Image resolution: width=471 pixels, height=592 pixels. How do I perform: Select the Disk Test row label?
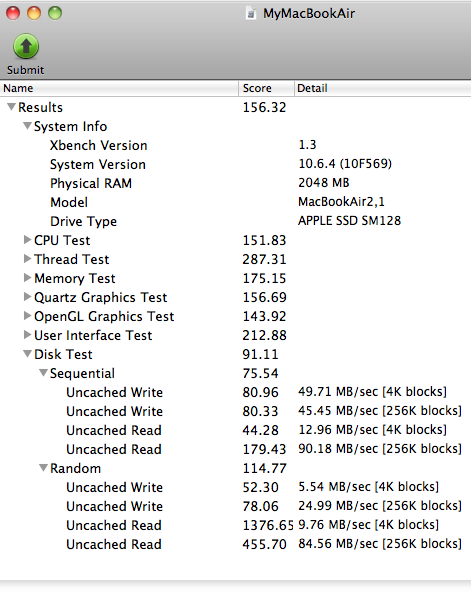[x=63, y=354]
